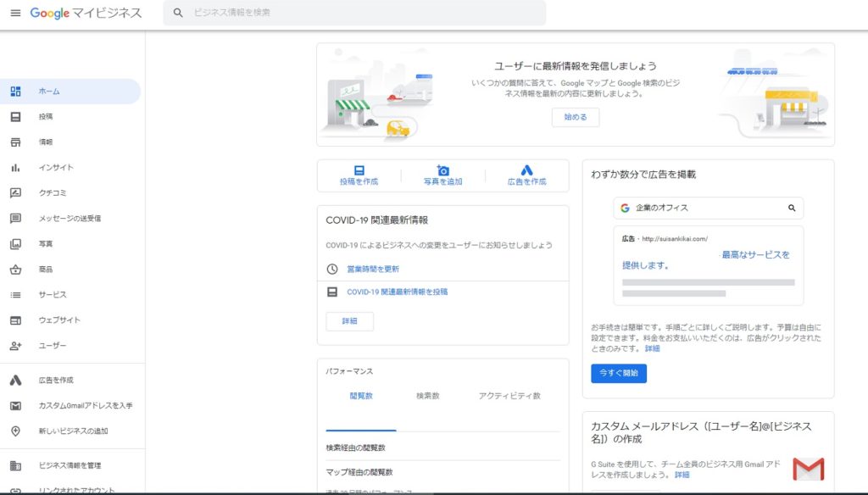Open インサイト menu item label
This screenshot has height=495, width=868.
[x=56, y=168]
